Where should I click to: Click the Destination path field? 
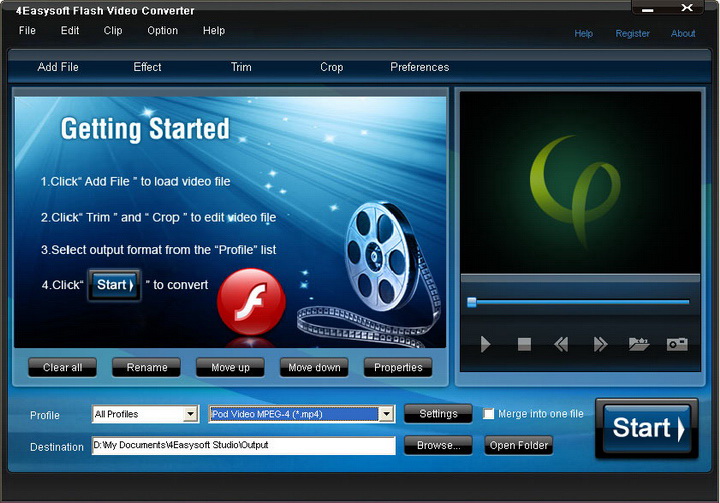(243, 446)
